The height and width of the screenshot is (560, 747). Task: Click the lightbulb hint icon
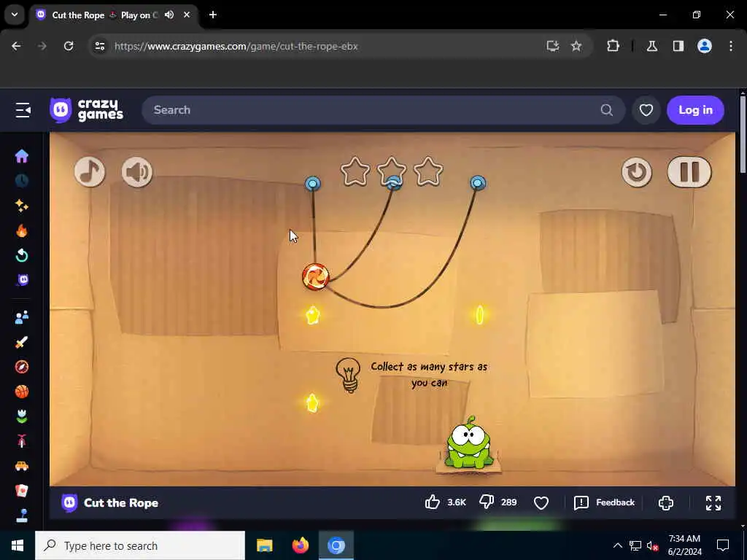pos(348,376)
